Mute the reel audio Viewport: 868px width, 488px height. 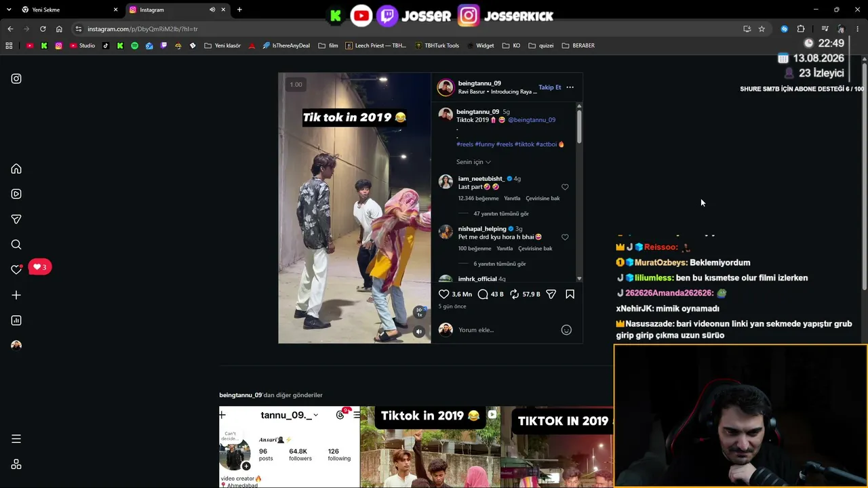click(419, 331)
